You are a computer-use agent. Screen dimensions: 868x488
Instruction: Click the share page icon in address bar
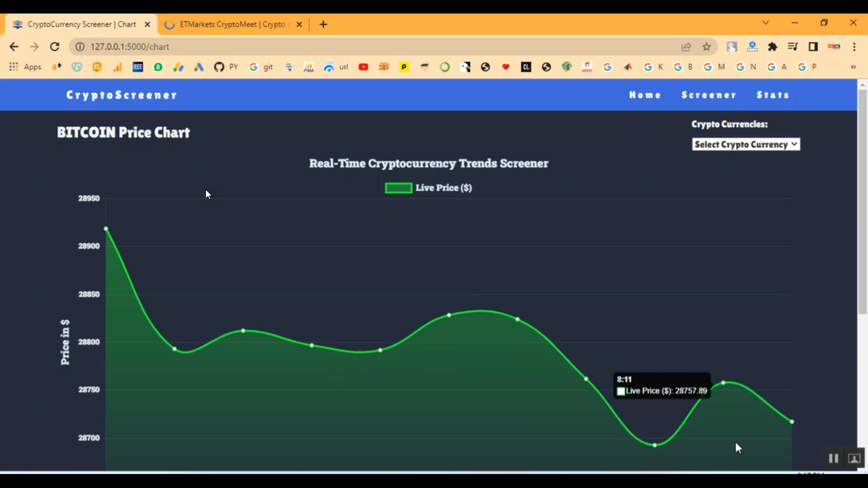pos(686,47)
